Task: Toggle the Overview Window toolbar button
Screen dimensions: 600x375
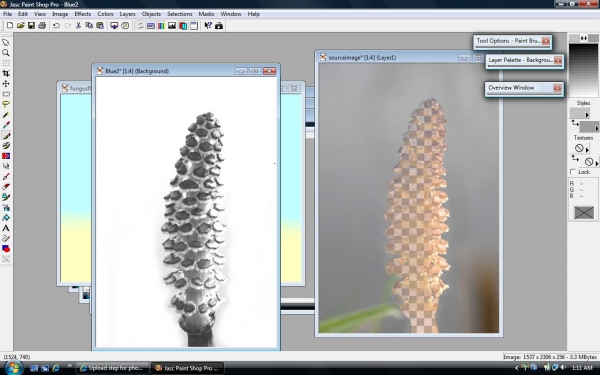Action: (x=194, y=26)
